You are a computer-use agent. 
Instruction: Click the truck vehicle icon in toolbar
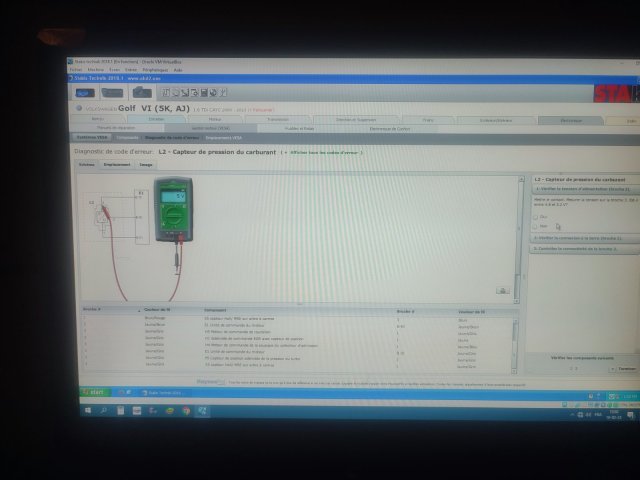coord(142,93)
